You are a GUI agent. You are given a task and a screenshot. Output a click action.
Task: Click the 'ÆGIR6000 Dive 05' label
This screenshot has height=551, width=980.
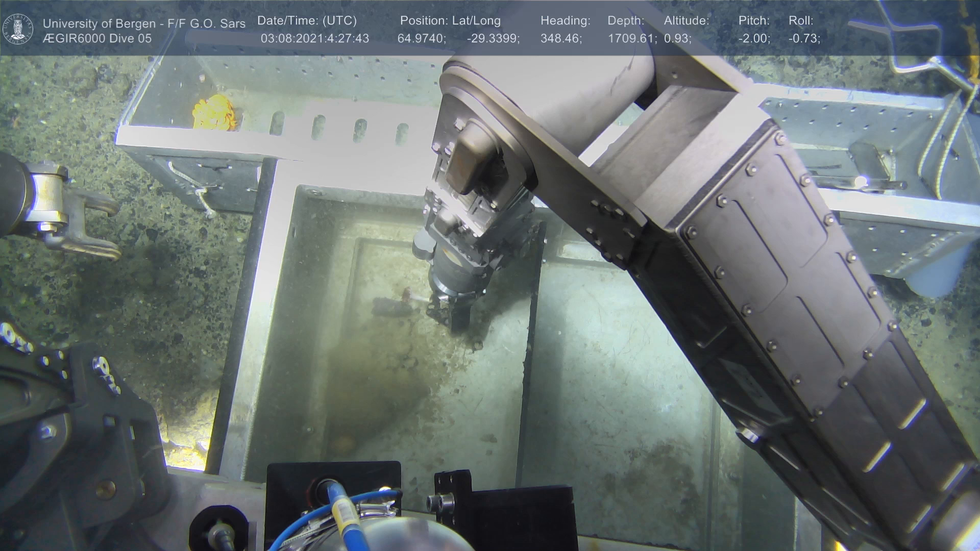(x=97, y=39)
